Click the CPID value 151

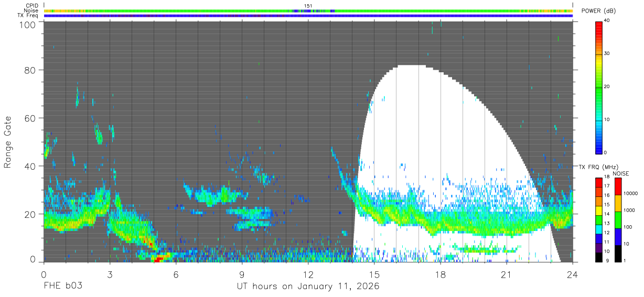point(308,6)
